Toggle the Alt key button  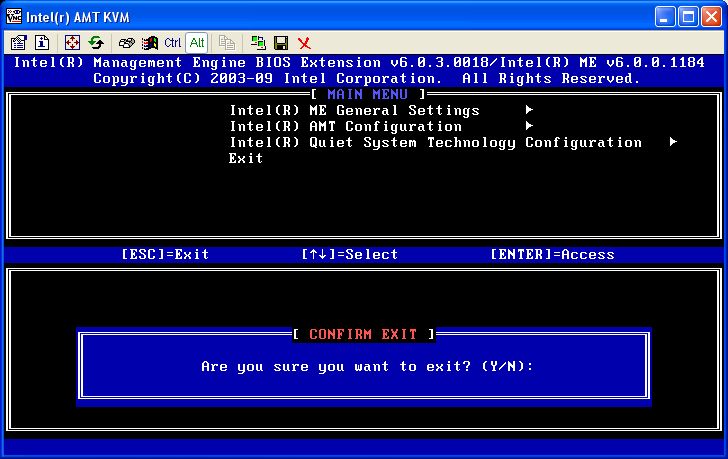pyautogui.click(x=197, y=43)
